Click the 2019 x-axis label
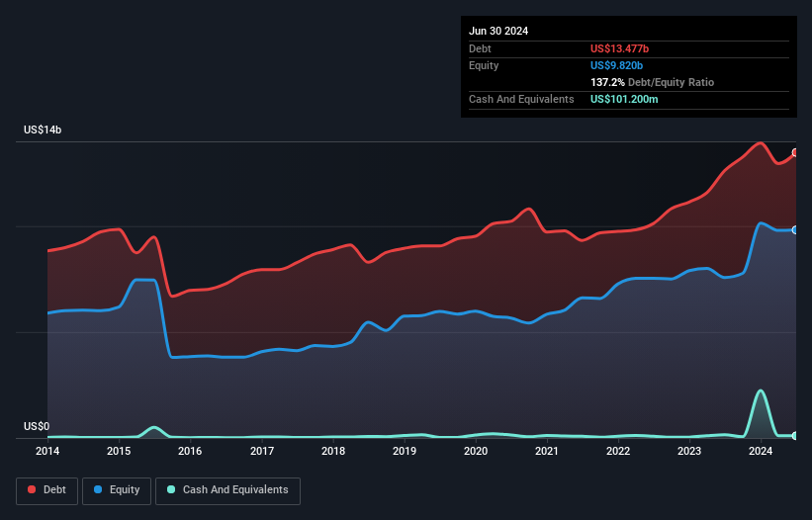The width and height of the screenshot is (812, 520). tap(405, 451)
